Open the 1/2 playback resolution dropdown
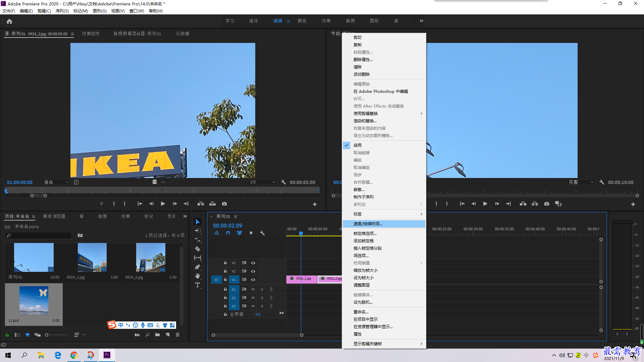The width and height of the screenshot is (644, 362). [x=262, y=182]
